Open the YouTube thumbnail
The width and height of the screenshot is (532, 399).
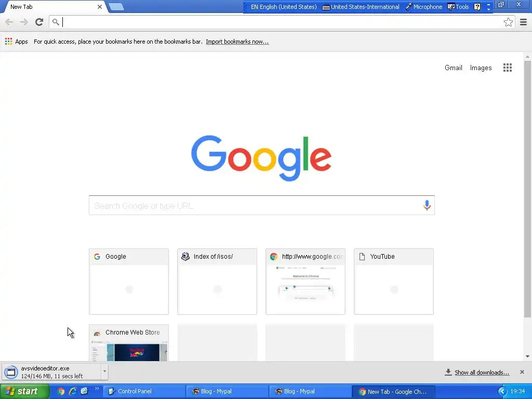click(394, 281)
